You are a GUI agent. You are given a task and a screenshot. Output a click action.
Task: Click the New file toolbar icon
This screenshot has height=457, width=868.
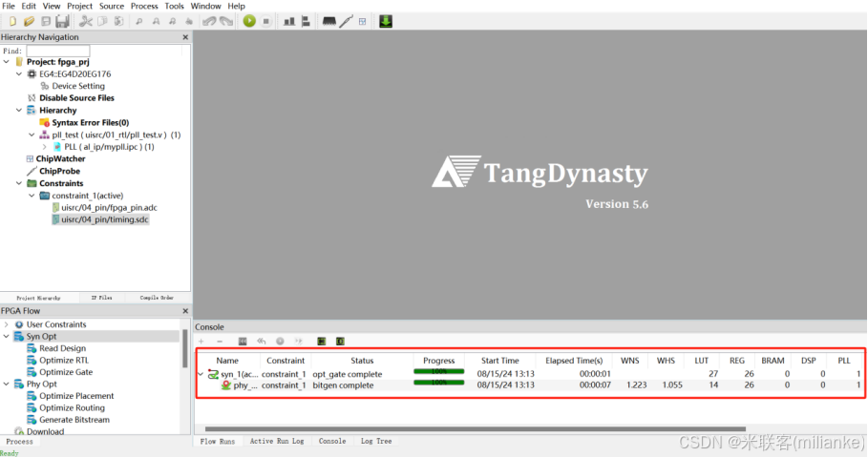pos(12,22)
